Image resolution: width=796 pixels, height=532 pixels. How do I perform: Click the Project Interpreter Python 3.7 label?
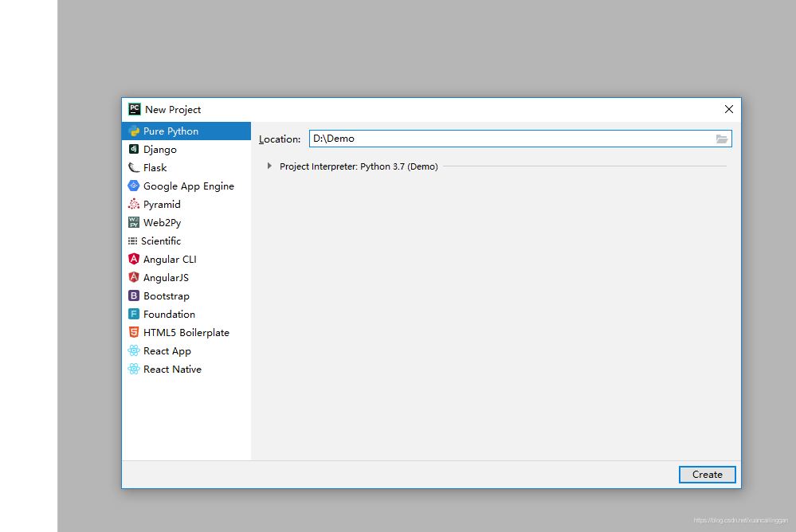pos(359,166)
